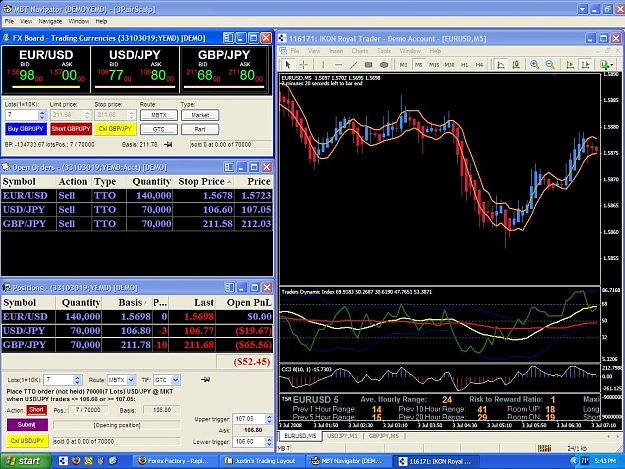Click the Lower trigger 106.60 field
This screenshot has height=469, width=625.
pyautogui.click(x=249, y=442)
